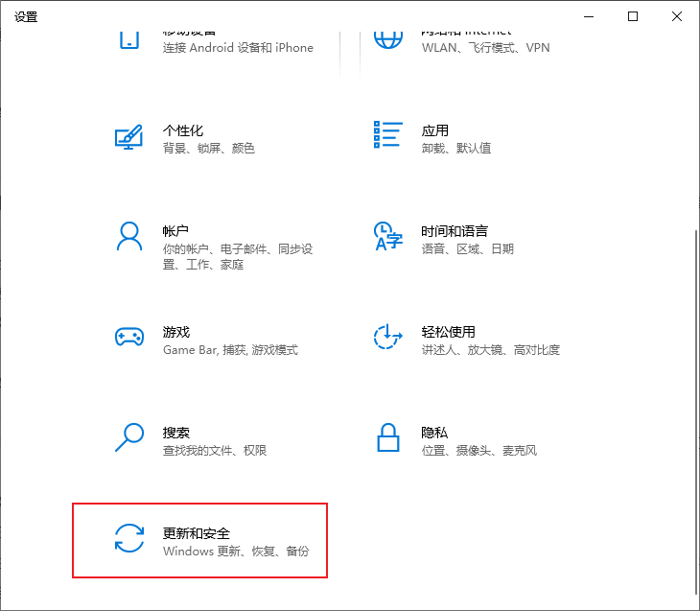Open the 个性化 settings title
The width and height of the screenshot is (700, 611).
tap(183, 130)
